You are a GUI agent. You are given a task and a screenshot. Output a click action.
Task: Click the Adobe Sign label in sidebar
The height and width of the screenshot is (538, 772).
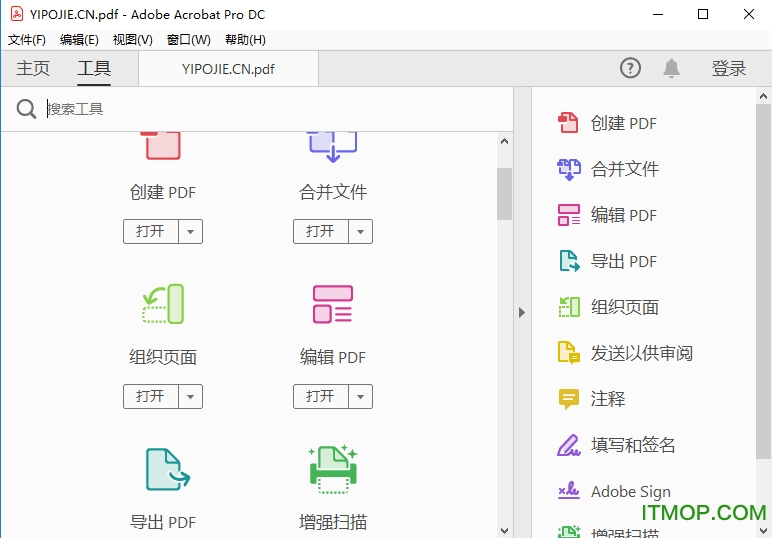point(631,492)
